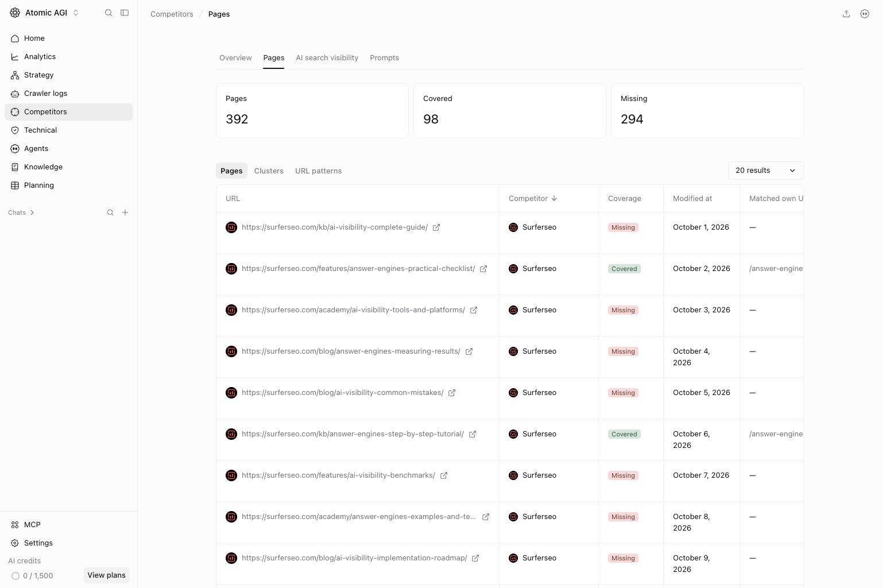Open the Technical sidebar item
Screen dimensions: 882x588
(x=68, y=130)
